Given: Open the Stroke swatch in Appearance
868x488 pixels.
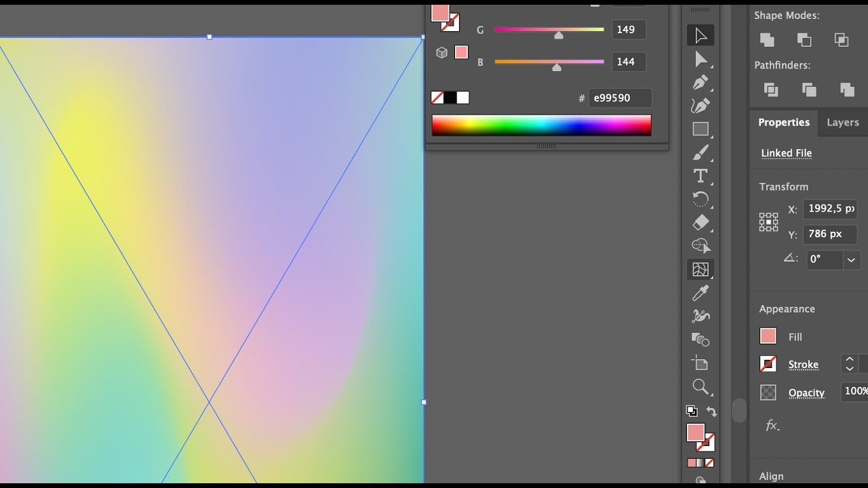Looking at the screenshot, I should [x=768, y=365].
